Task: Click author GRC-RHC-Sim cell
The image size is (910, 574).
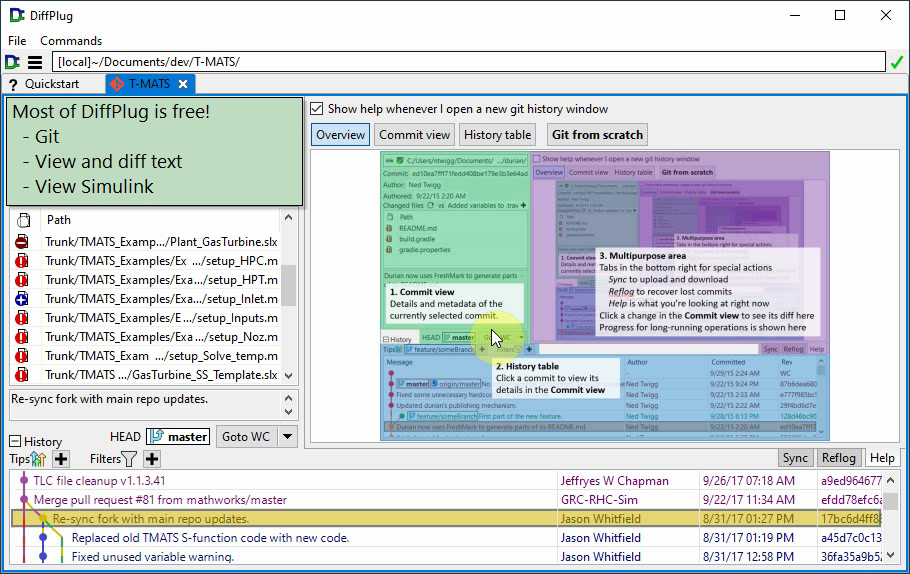Action: pyautogui.click(x=627, y=500)
